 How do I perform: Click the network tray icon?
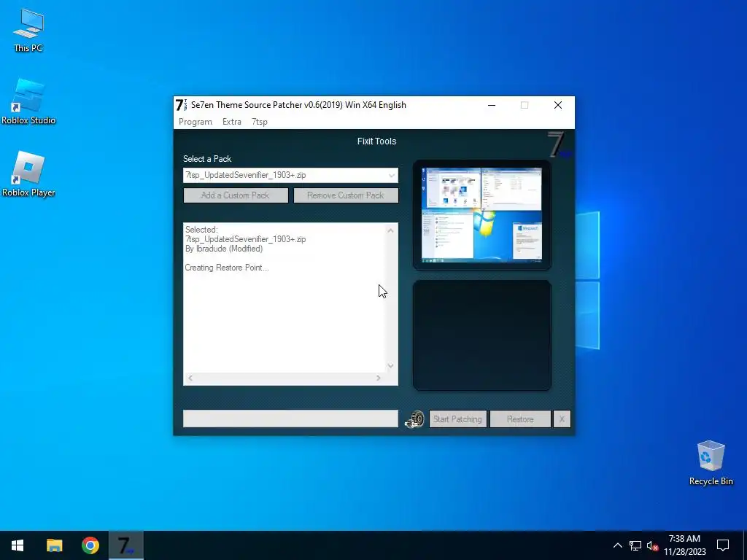click(635, 545)
